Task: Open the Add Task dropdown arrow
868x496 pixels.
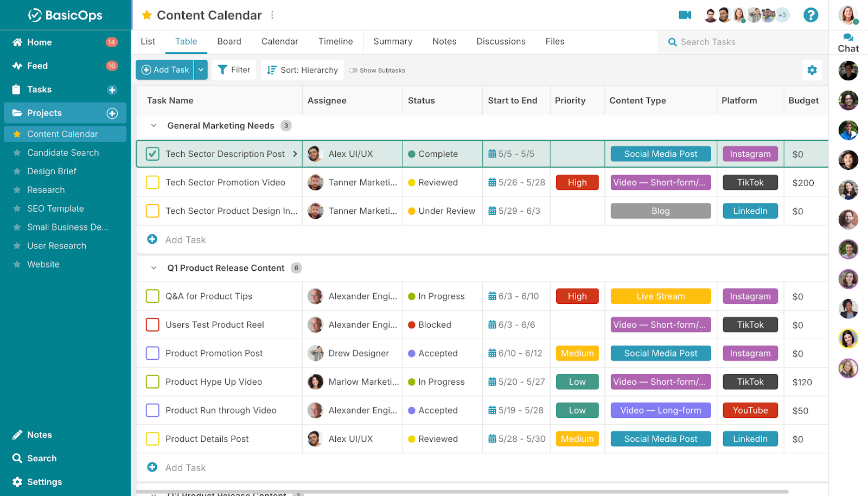Action: 200,69
